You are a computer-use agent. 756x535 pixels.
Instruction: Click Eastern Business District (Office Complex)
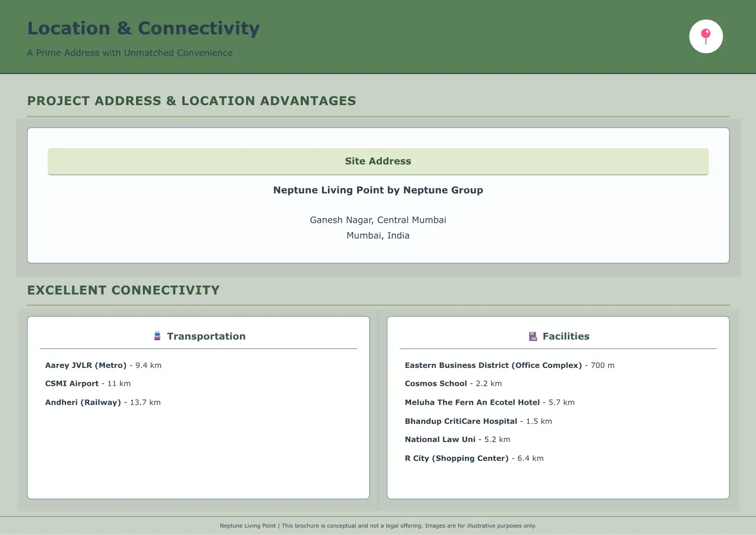pos(509,365)
